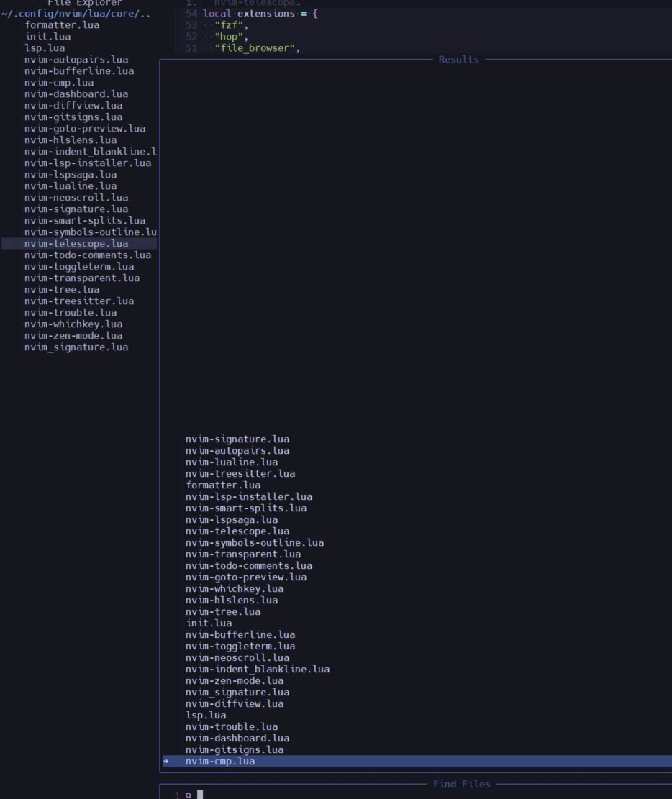Viewport: 672px width, 799px height.
Task: Select nvim-dashboard.lua in the File Explorer
Action: click(x=75, y=93)
